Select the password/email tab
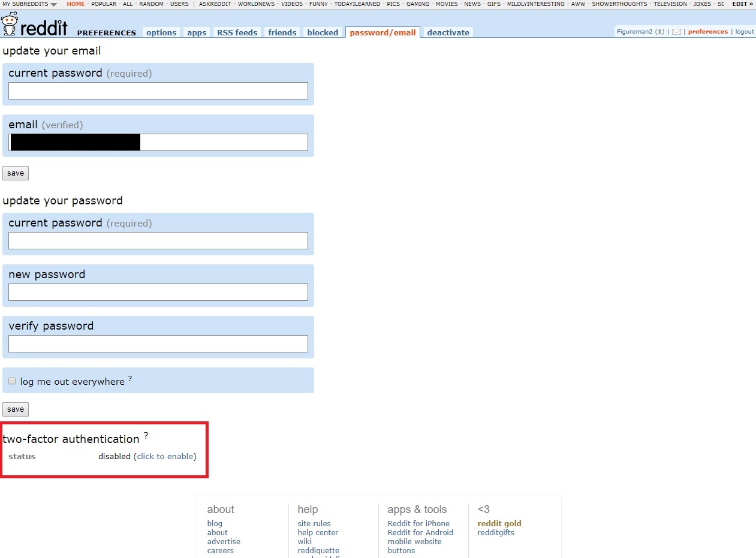The image size is (756, 558). click(382, 32)
